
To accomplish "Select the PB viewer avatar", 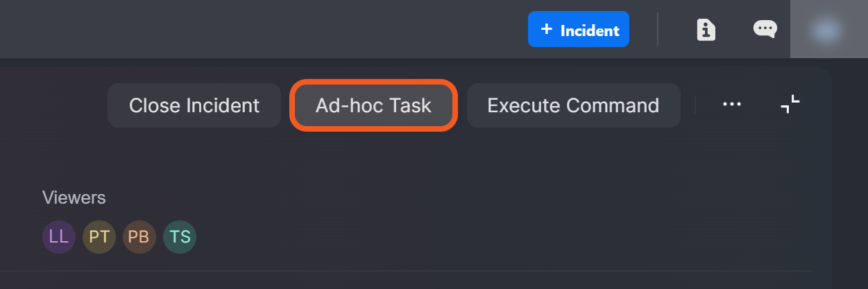I will click(139, 237).
